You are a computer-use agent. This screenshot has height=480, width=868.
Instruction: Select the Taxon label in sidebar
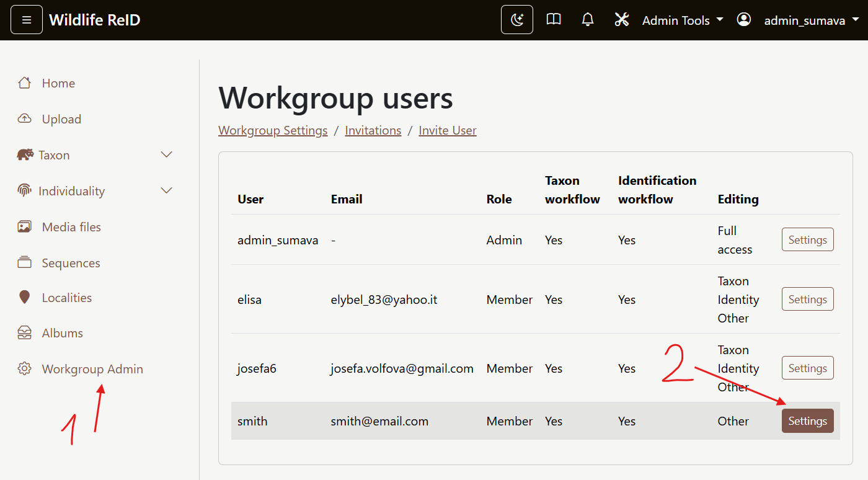[54, 155]
